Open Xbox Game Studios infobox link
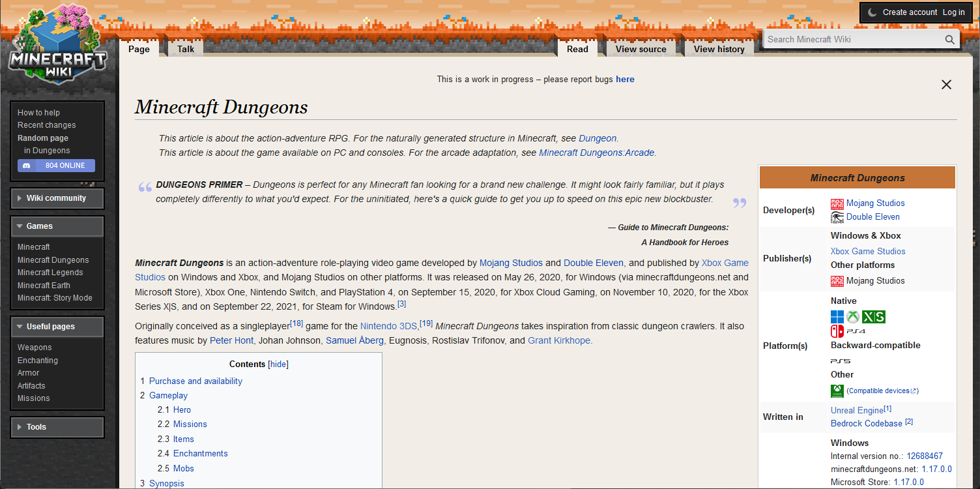 point(868,252)
